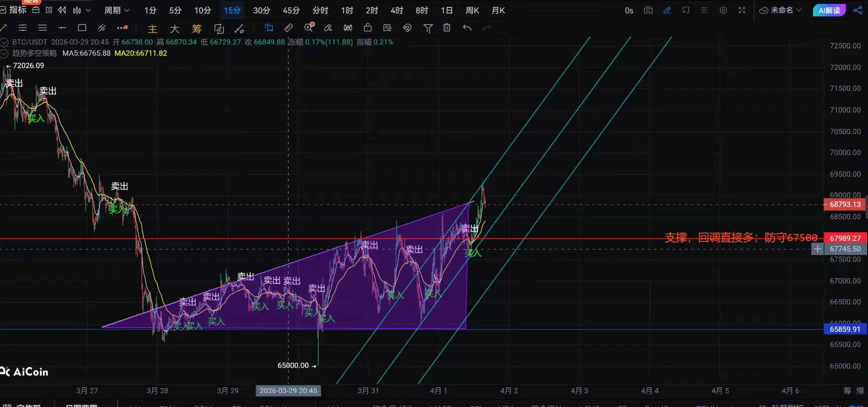Select the ruler measure tool
This screenshot has width=868, height=407.
[289, 28]
